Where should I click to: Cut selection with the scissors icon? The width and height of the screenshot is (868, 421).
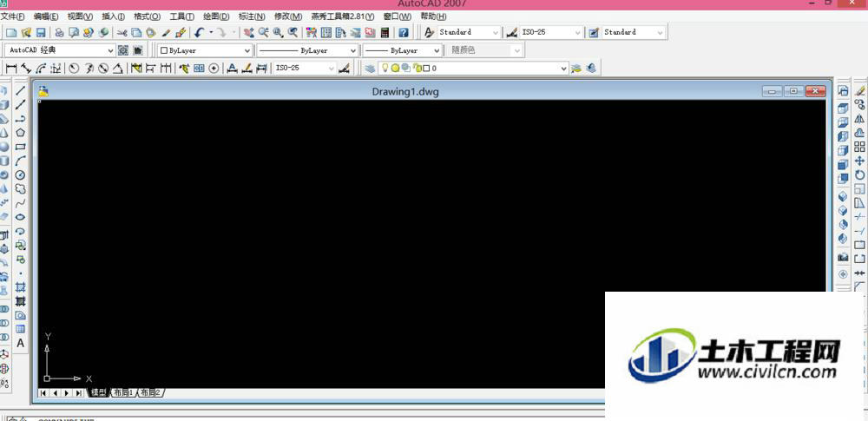[122, 33]
